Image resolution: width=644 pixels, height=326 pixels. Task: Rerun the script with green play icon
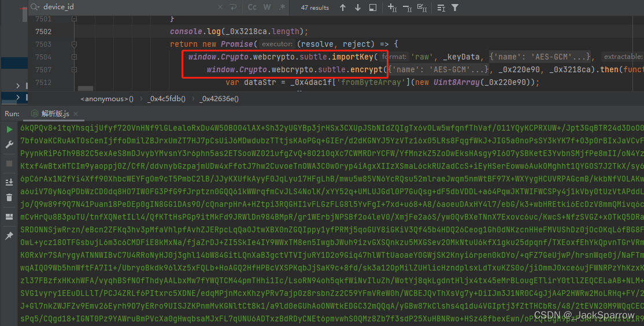point(9,129)
